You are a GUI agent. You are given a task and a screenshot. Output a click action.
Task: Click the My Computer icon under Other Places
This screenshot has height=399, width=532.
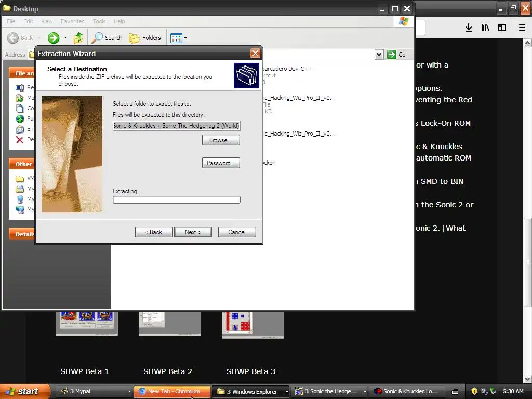(x=20, y=199)
